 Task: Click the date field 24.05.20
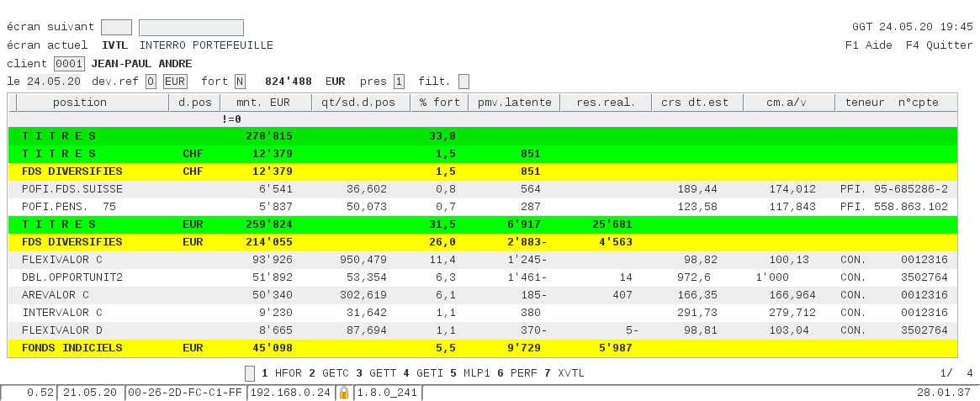[54, 82]
